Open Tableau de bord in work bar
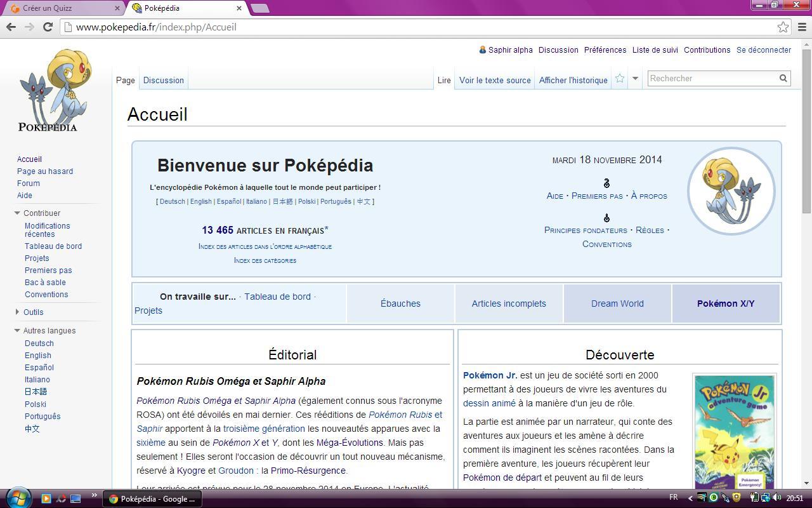 coord(277,297)
